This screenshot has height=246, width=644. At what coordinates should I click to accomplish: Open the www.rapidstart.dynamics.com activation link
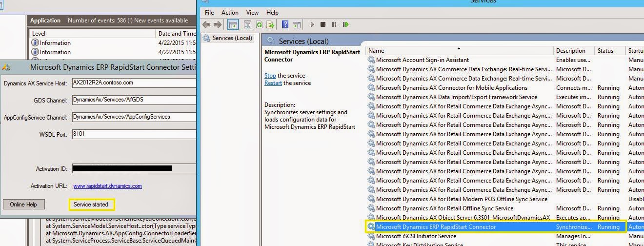[x=107, y=186]
